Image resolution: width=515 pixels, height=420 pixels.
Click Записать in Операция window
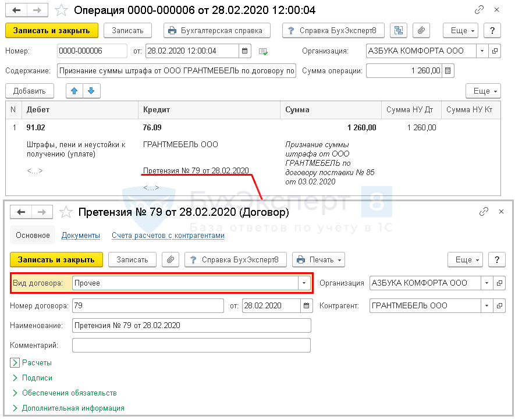[x=127, y=30]
